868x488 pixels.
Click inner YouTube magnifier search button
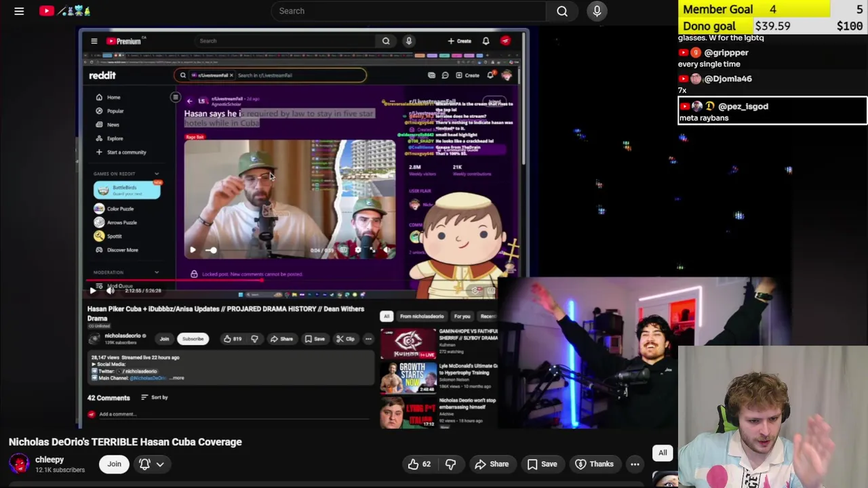386,41
